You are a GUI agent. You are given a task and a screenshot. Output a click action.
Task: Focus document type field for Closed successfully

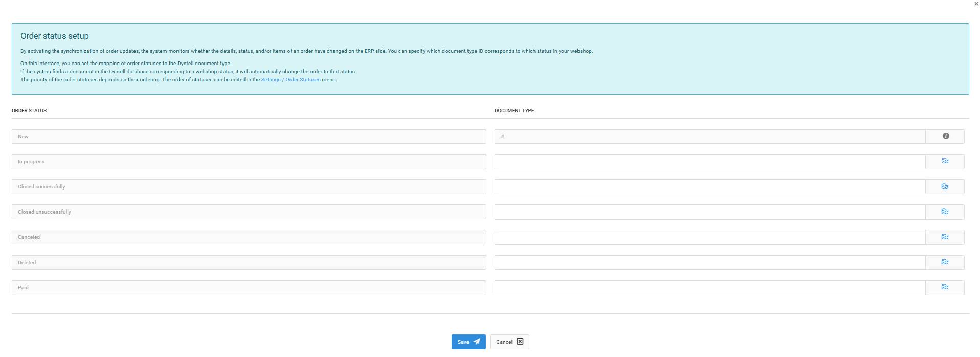[710, 186]
